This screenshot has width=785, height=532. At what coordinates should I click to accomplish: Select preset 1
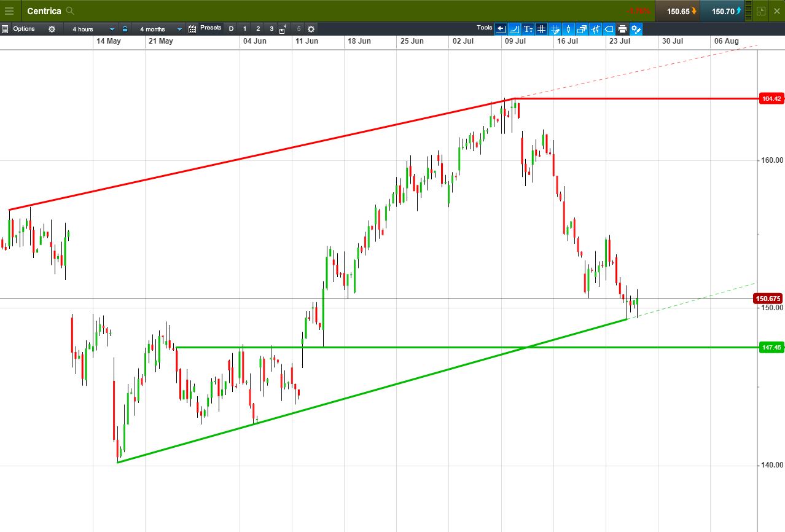point(244,29)
